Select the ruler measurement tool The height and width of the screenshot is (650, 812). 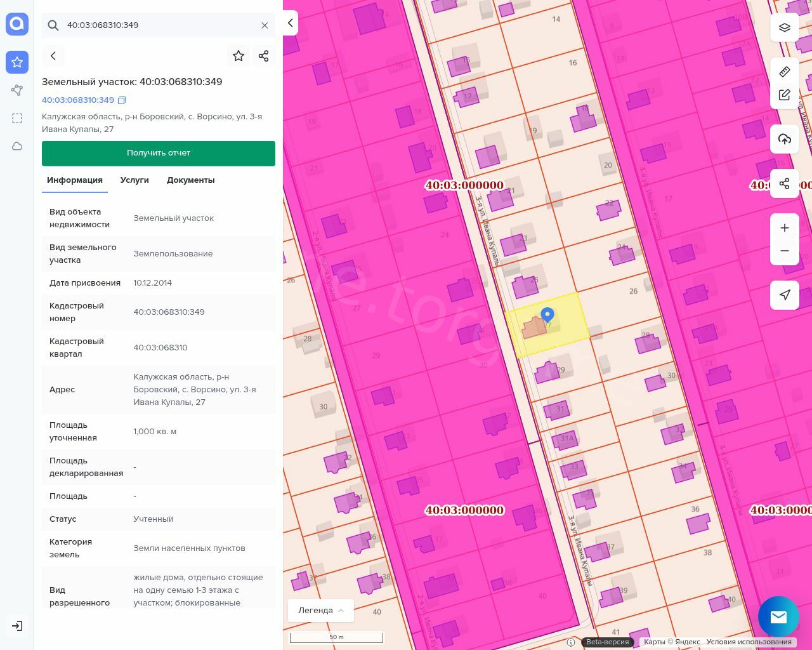tap(785, 72)
